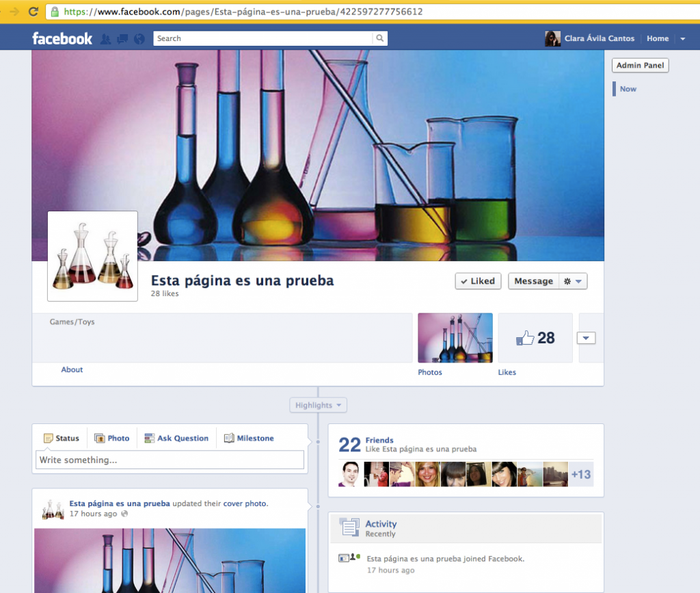Toggle the Liked button off
Viewport: 700px width, 593px height.
478,281
